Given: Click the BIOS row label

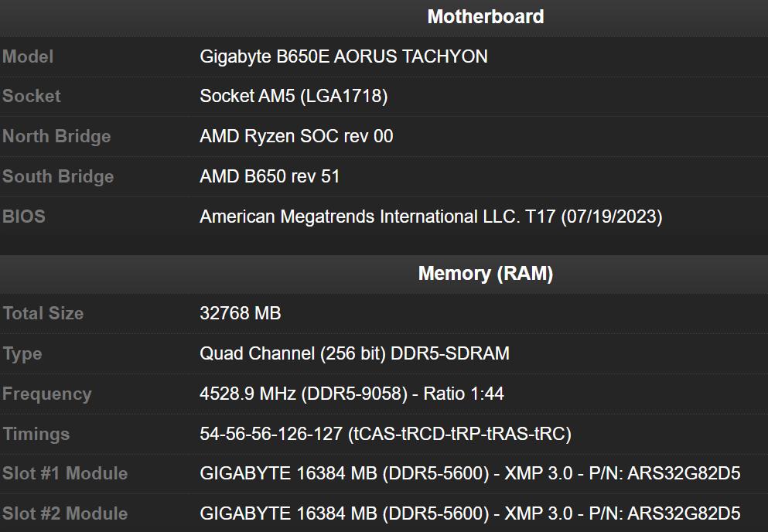Looking at the screenshot, I should coord(23,217).
